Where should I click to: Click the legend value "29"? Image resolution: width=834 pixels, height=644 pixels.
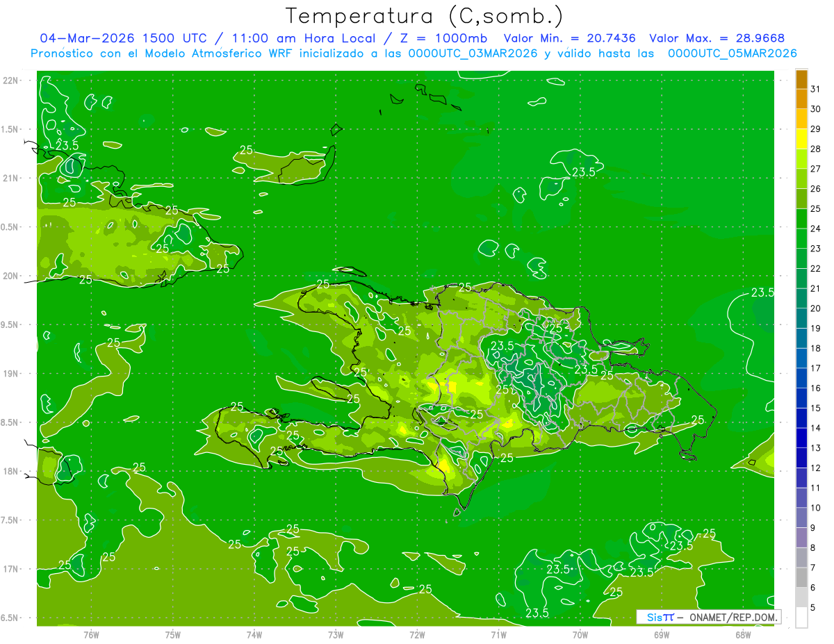click(x=816, y=129)
